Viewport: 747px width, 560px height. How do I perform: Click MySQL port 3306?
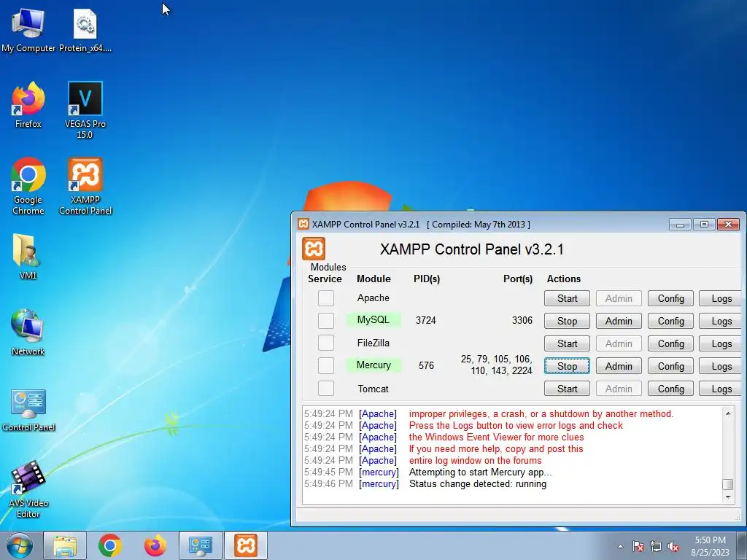(522, 321)
